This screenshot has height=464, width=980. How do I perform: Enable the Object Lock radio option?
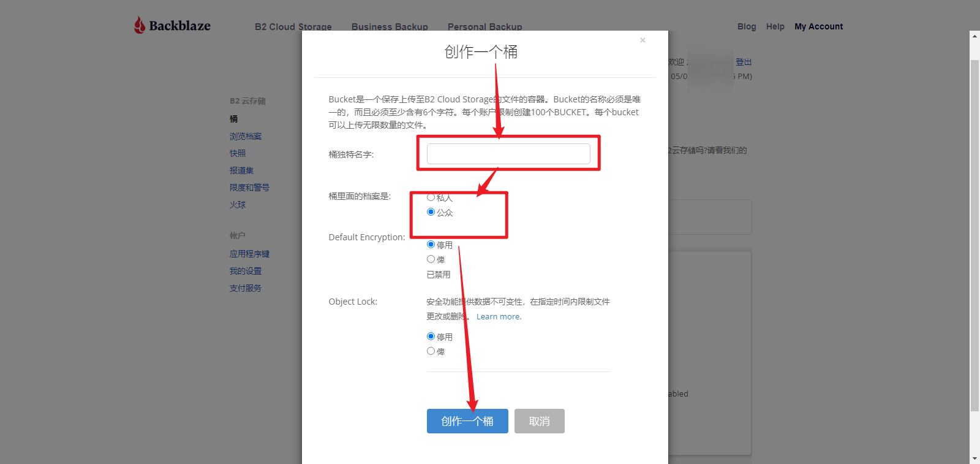tap(431, 351)
